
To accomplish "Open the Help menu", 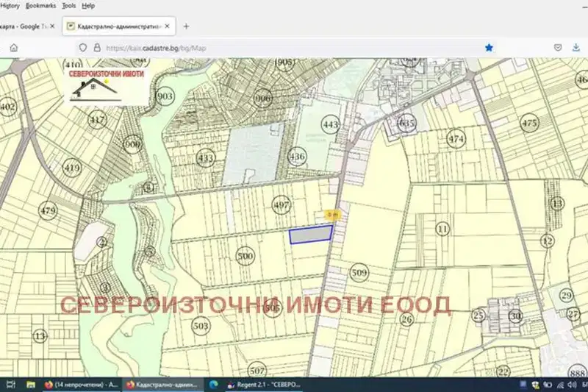I will 88,6.
